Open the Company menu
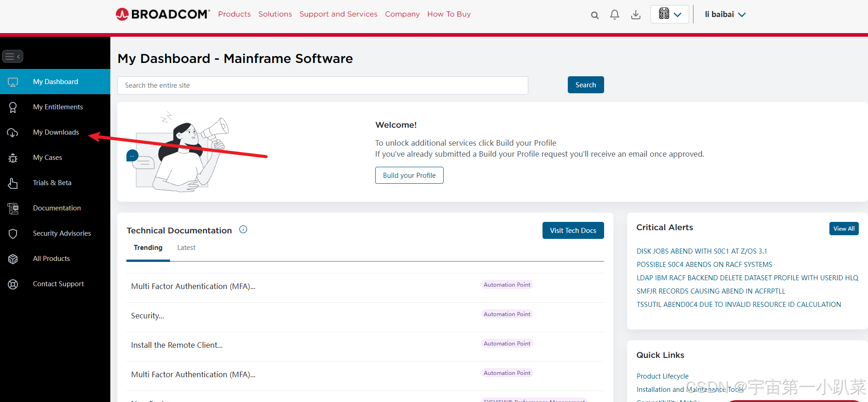 (402, 14)
